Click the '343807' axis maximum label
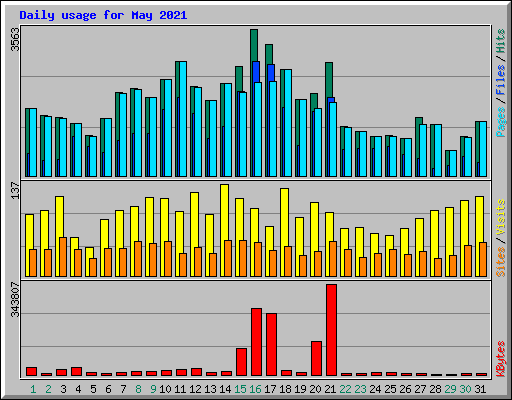 point(15,299)
